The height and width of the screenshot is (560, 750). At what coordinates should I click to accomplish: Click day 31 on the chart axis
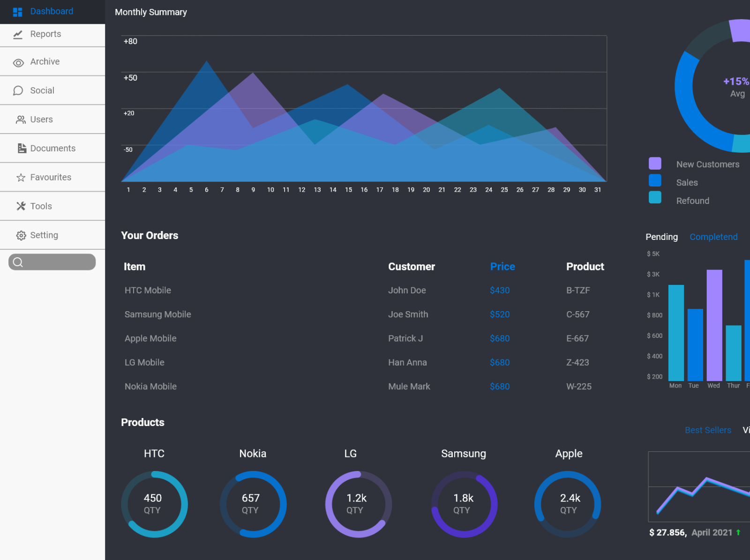click(598, 190)
